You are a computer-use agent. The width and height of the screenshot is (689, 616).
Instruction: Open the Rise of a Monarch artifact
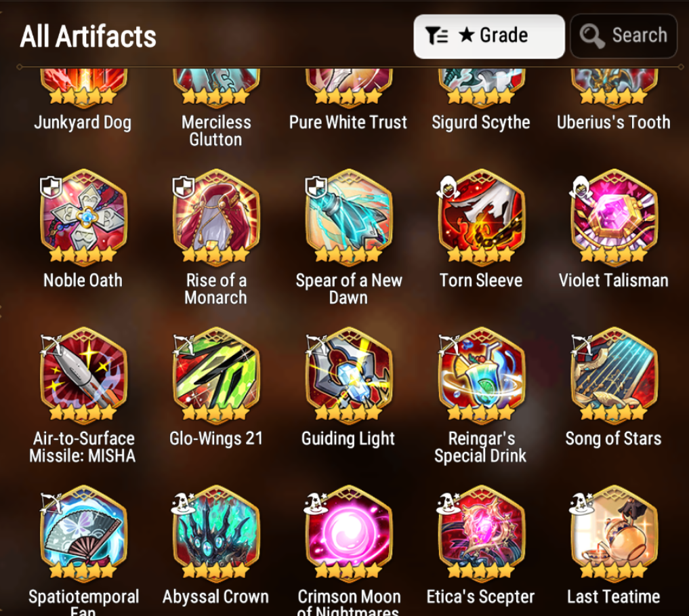(216, 218)
